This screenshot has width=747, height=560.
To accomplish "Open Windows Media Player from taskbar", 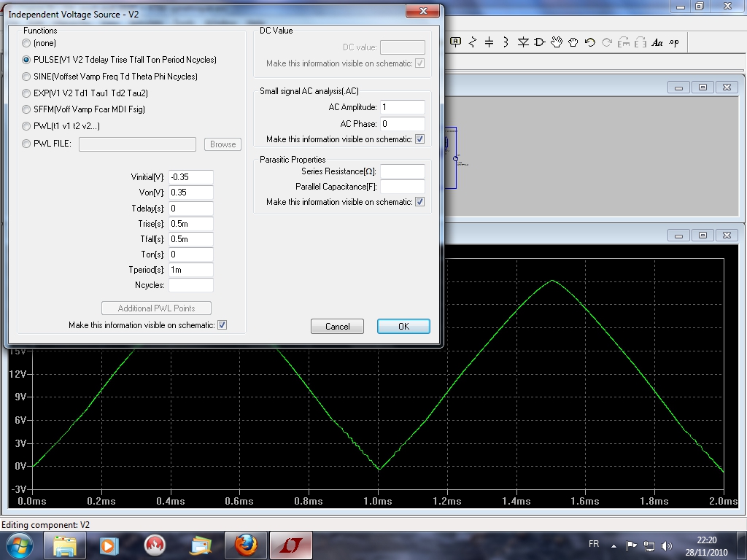I will point(108,545).
